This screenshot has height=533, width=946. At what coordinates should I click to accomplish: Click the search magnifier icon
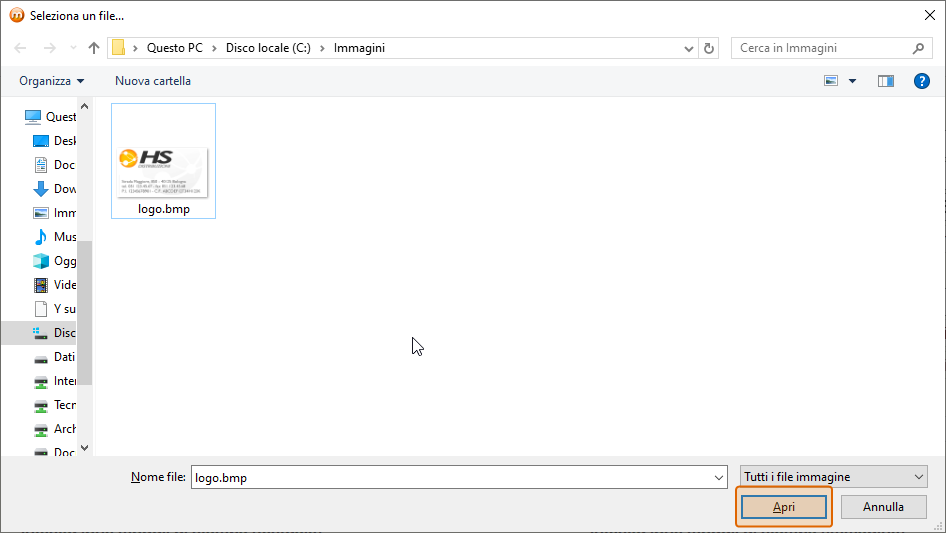pos(918,48)
